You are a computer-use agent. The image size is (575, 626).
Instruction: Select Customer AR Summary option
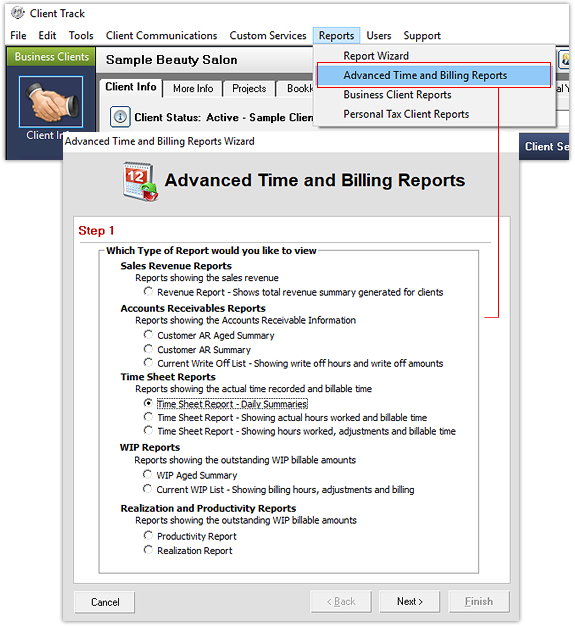[148, 349]
